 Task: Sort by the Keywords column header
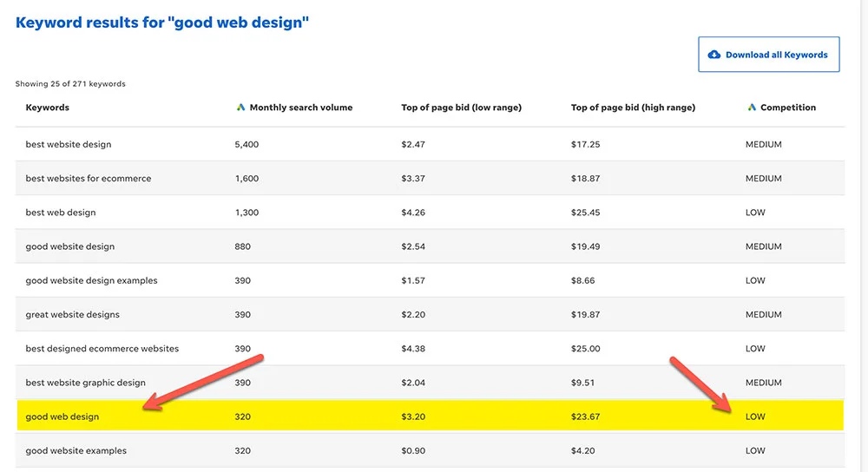pyautogui.click(x=48, y=108)
